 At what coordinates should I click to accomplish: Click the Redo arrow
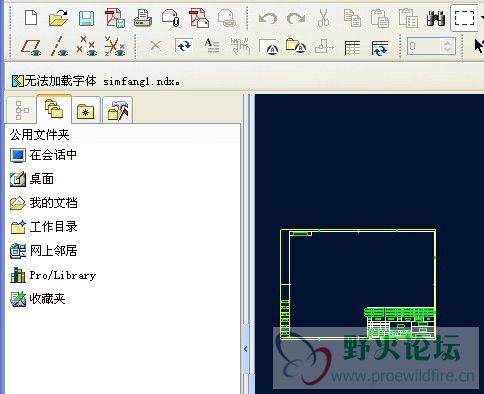tap(296, 18)
